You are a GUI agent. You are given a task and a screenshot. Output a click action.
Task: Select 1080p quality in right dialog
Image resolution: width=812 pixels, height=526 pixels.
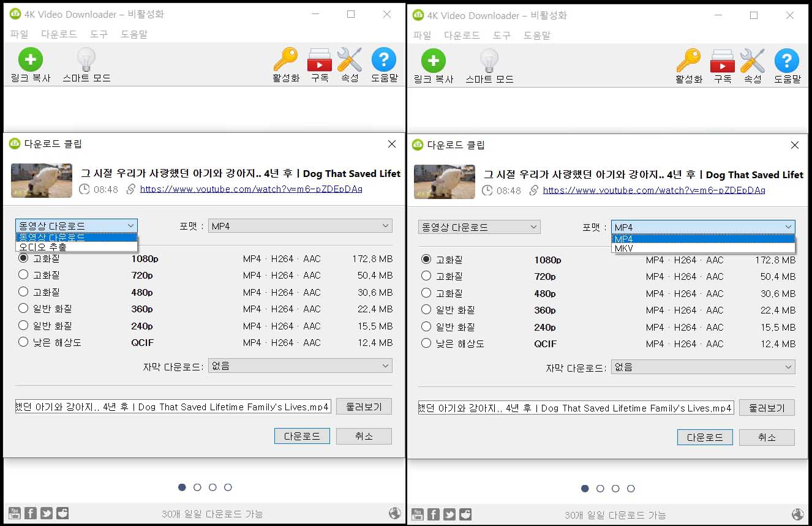(426, 260)
